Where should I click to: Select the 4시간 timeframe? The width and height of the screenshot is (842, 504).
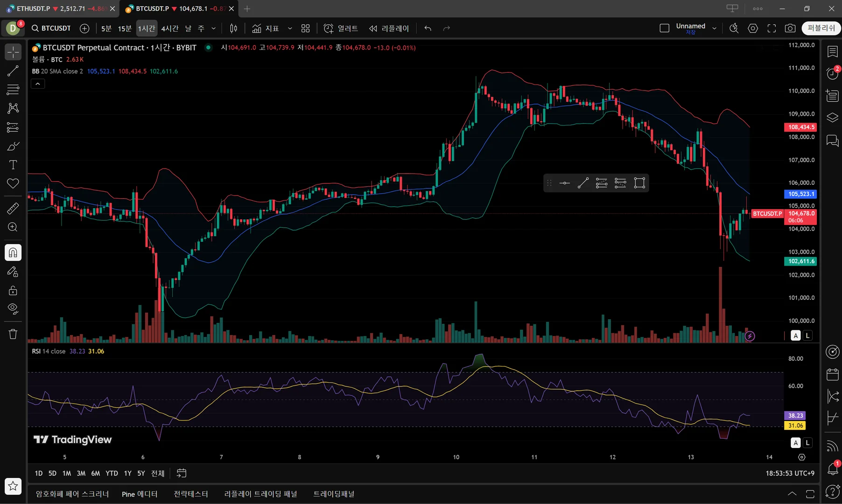coord(170,28)
